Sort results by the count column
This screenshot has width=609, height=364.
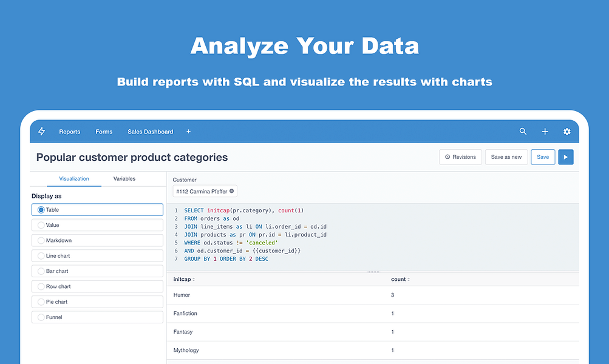tap(400, 279)
